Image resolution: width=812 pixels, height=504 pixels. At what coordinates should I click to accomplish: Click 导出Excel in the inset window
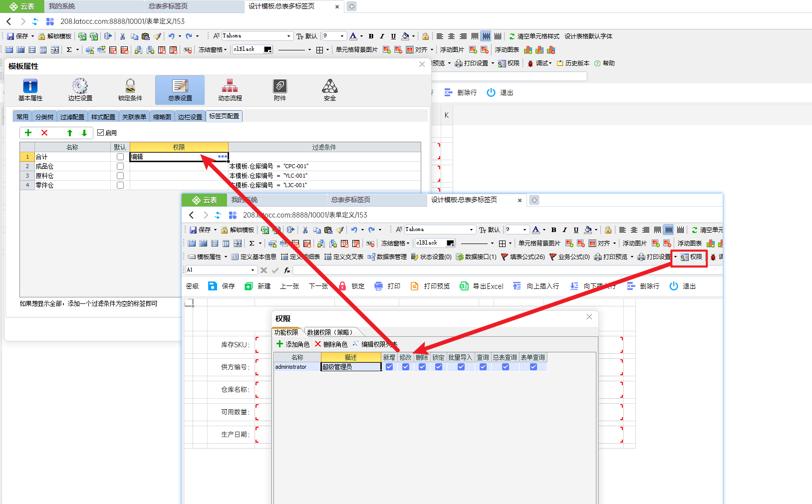[481, 286]
